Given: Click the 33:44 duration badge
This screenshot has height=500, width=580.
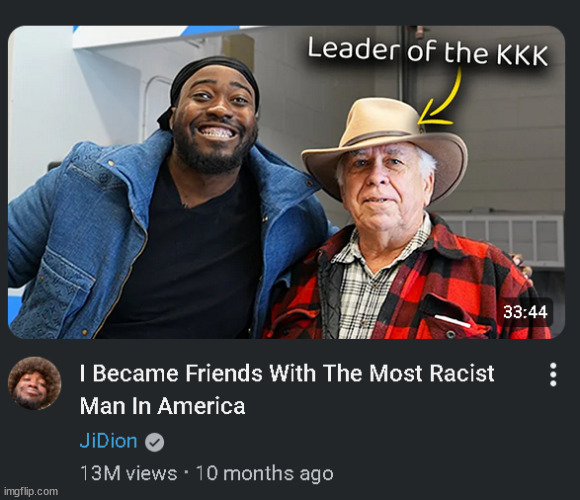Looking at the screenshot, I should pos(525,312).
